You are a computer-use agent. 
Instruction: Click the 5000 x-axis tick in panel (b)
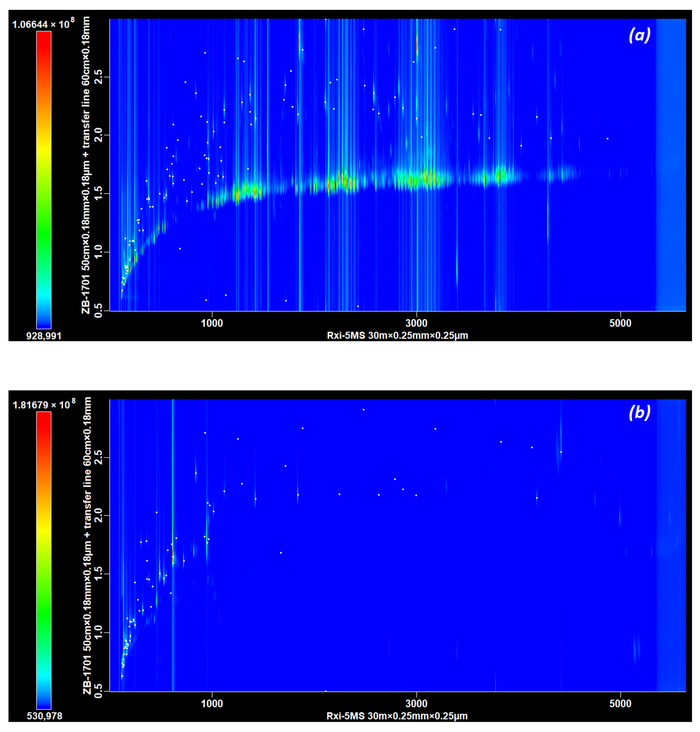(x=620, y=704)
